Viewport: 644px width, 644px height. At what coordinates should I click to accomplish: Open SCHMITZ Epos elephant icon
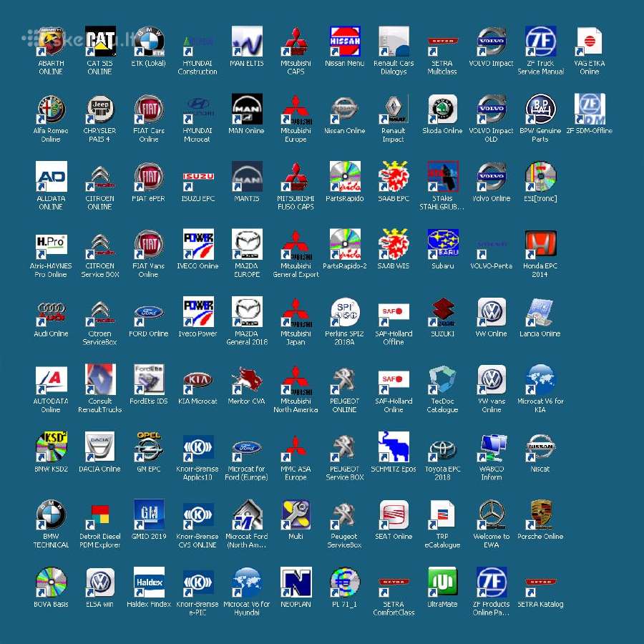coord(394,447)
